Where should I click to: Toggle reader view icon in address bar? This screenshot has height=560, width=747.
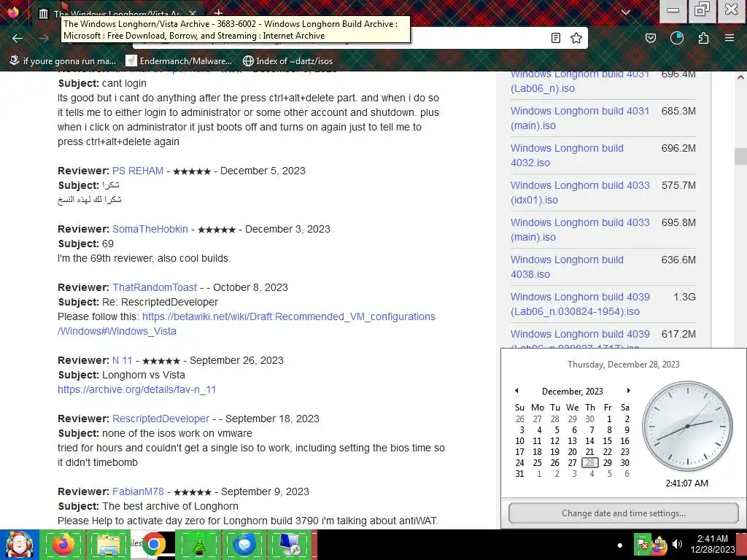555,38
